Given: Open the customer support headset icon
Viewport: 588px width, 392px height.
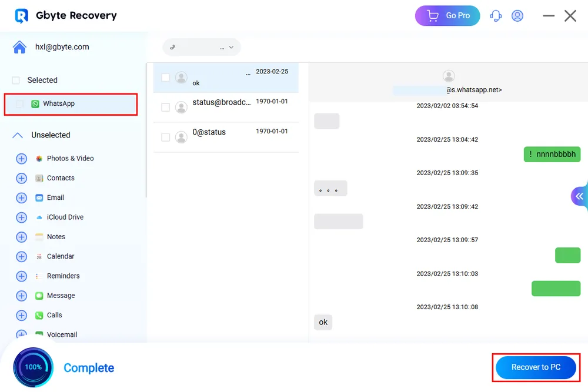Looking at the screenshot, I should tap(496, 16).
